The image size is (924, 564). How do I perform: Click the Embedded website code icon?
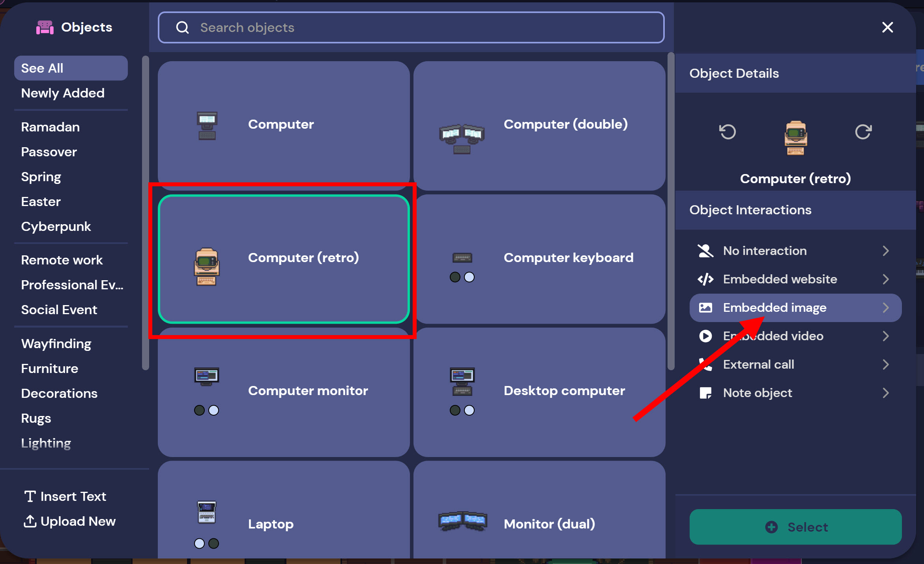[x=705, y=279]
